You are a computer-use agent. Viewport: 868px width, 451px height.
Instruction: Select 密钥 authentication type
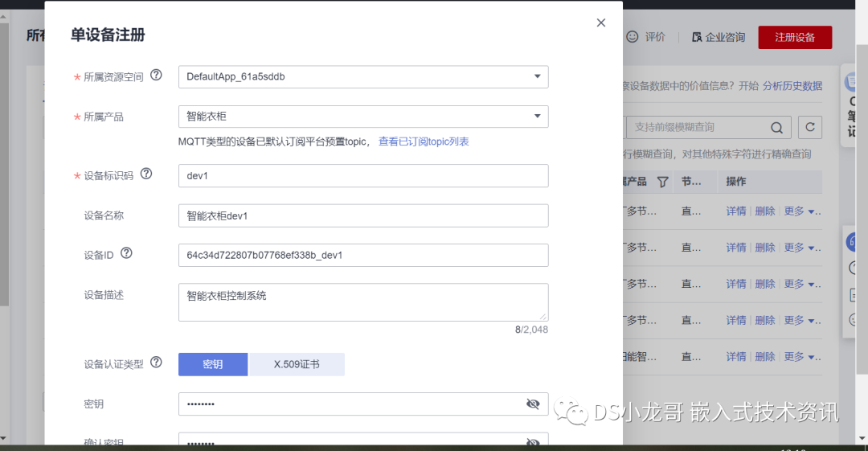point(212,364)
